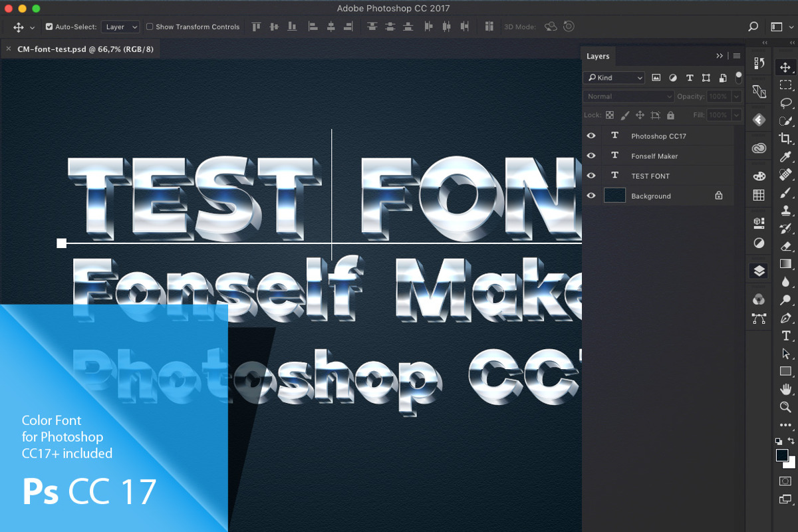This screenshot has height=532, width=798.
Task: Select the Blur tool
Action: pyautogui.click(x=785, y=282)
